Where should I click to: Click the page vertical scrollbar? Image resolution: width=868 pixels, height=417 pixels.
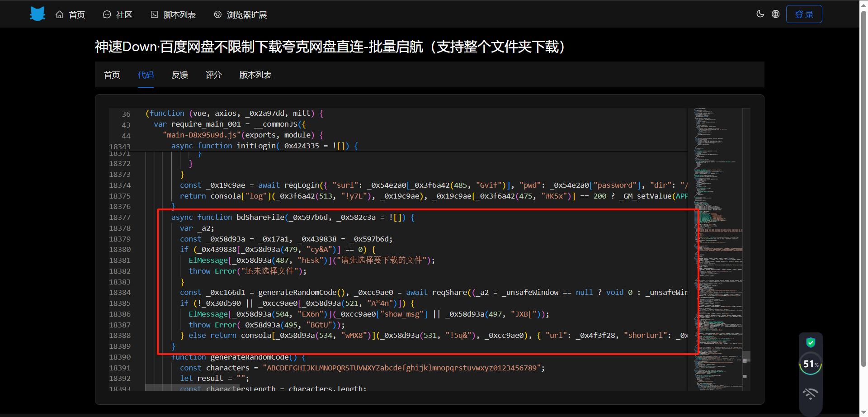tap(863, 188)
